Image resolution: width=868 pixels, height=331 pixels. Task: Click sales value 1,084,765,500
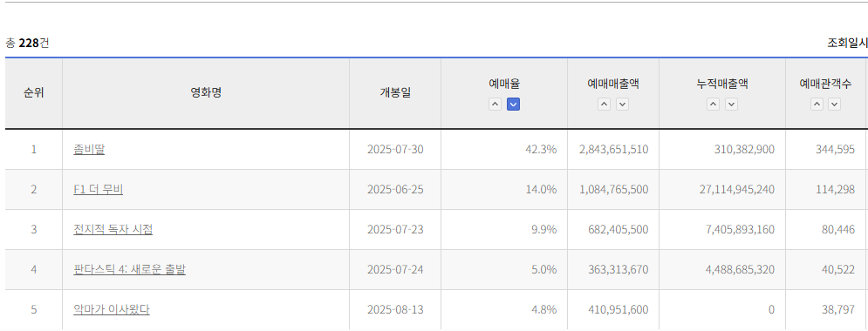pyautogui.click(x=613, y=190)
